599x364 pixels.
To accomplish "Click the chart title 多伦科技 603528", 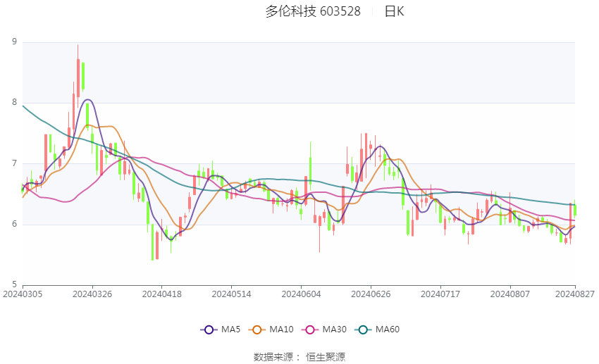I will 313,11.
